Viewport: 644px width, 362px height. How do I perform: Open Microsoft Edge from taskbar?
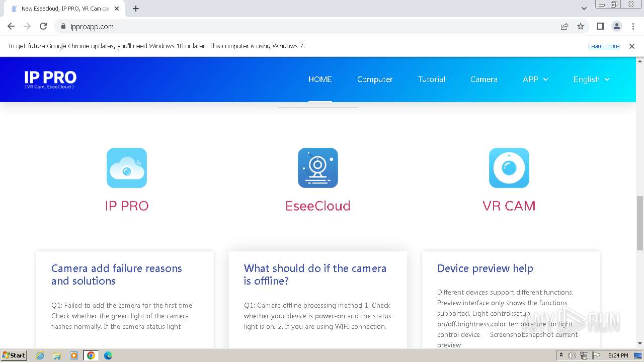pyautogui.click(x=108, y=355)
